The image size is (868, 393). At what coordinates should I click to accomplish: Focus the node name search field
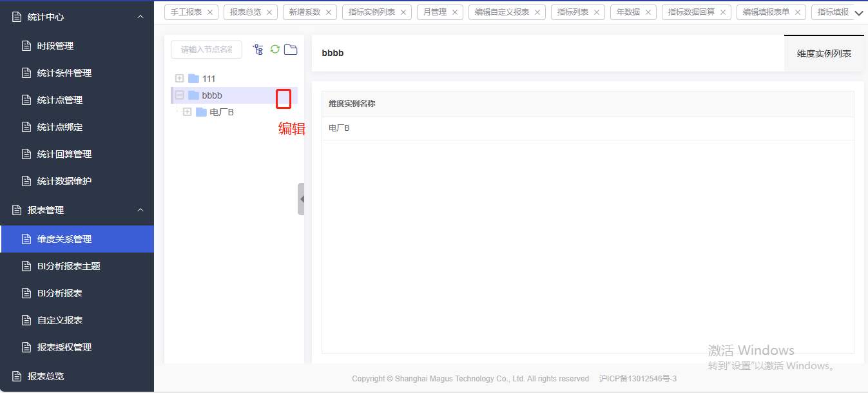206,50
